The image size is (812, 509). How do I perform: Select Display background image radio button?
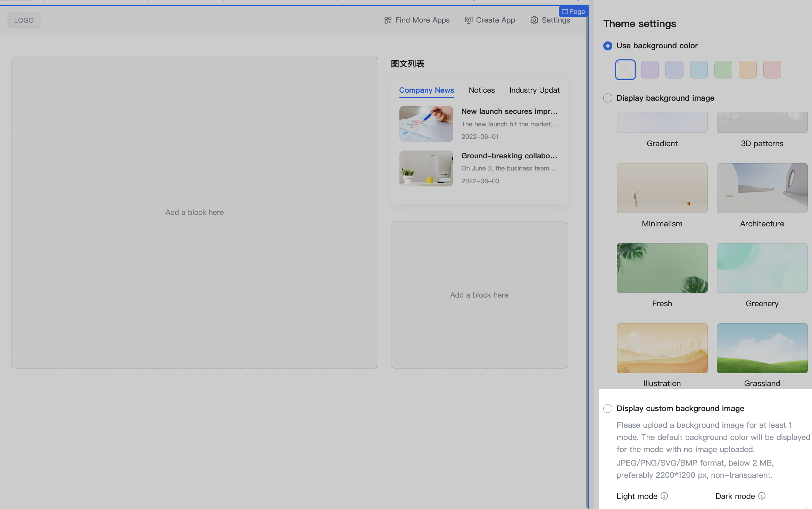point(607,98)
